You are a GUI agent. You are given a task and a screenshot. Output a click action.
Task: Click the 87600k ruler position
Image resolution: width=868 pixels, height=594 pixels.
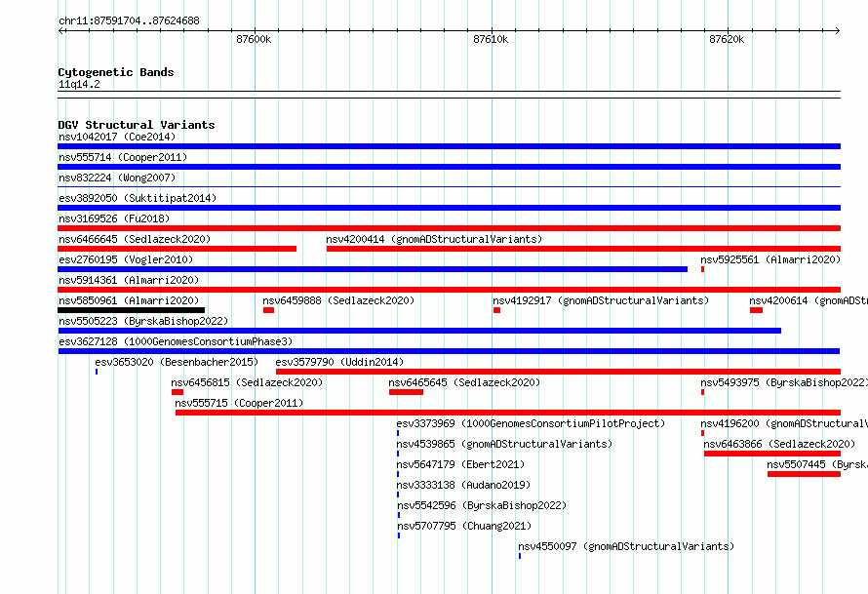click(x=254, y=39)
